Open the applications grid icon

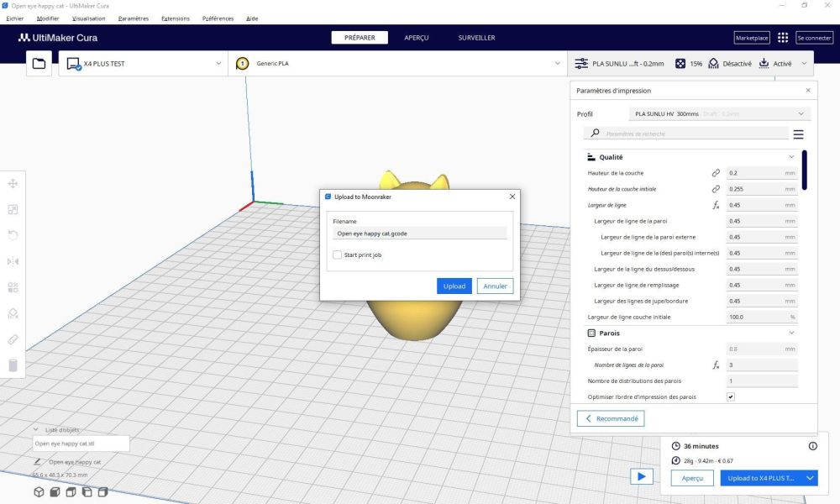783,38
